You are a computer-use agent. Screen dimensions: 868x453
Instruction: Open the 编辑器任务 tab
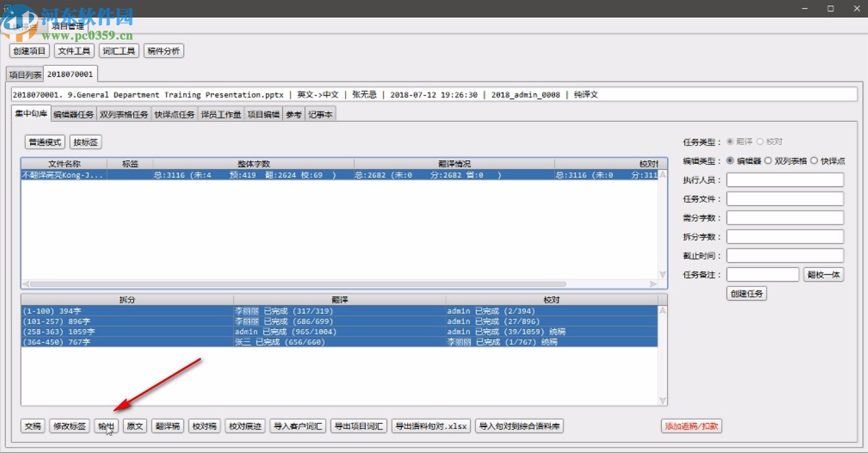click(73, 114)
